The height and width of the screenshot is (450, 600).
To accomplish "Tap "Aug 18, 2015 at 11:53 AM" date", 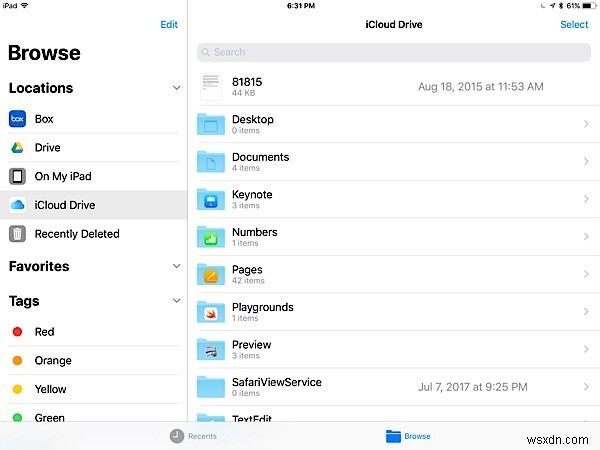I will coord(481,86).
